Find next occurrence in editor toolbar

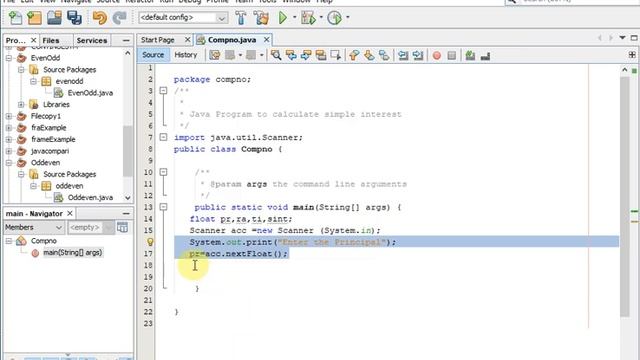pyautogui.click(x=306, y=55)
